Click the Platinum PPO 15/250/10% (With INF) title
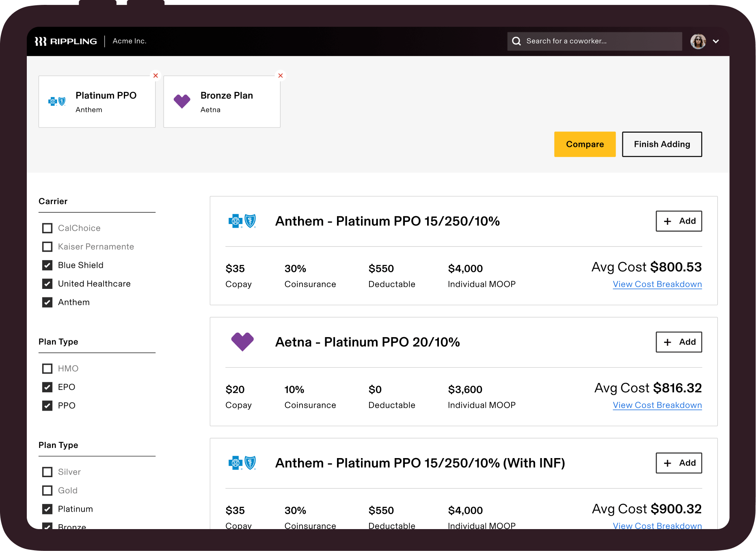The height and width of the screenshot is (551, 756). click(x=420, y=463)
